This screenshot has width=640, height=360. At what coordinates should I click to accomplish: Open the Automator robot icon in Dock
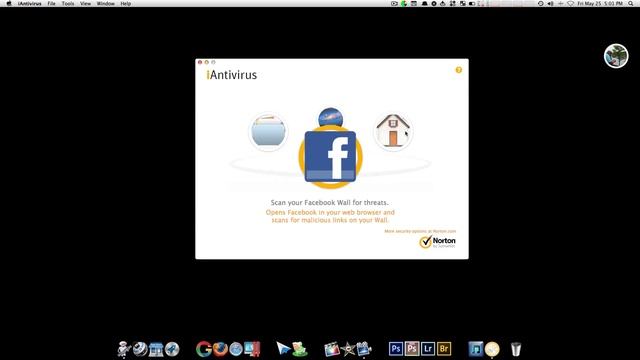pyautogui.click(x=124, y=349)
